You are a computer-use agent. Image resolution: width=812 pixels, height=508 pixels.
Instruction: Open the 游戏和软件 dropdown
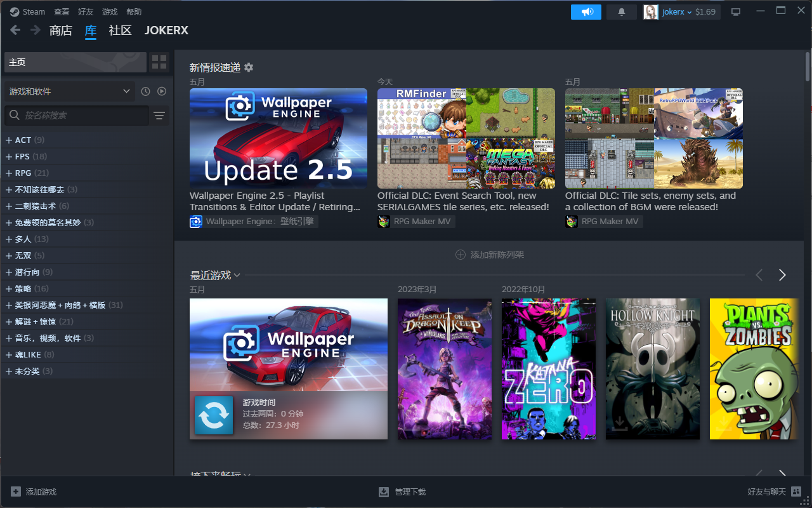click(x=70, y=91)
